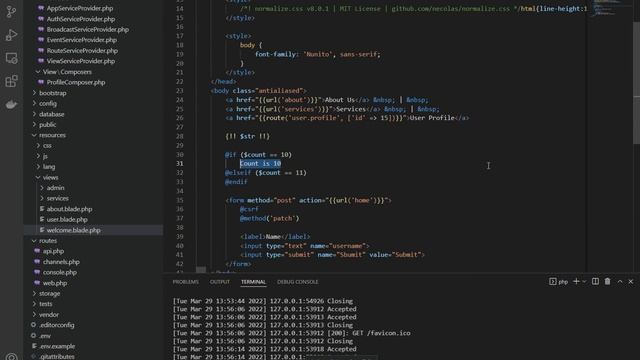The height and width of the screenshot is (360, 640).
Task: Click the @csrf directive on line 36
Action: tap(249, 209)
